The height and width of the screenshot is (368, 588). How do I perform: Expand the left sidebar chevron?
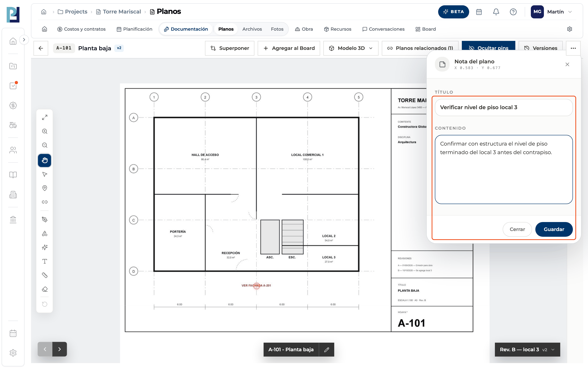[24, 40]
